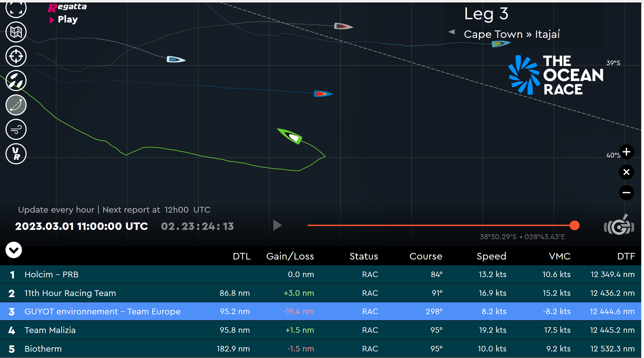Select GUYOT environnement – Team Europe row
The height and width of the screenshot is (358, 644).
(320, 311)
